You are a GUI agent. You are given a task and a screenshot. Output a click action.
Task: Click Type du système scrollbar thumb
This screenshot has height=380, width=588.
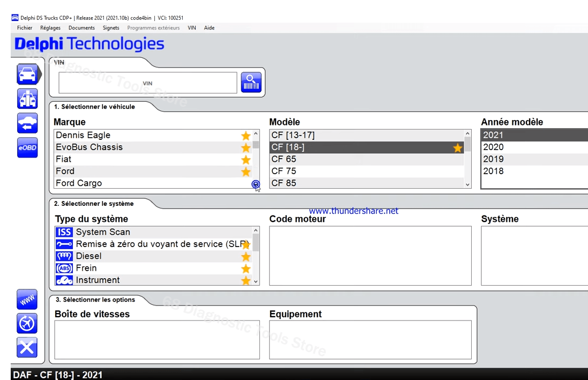[x=256, y=242]
